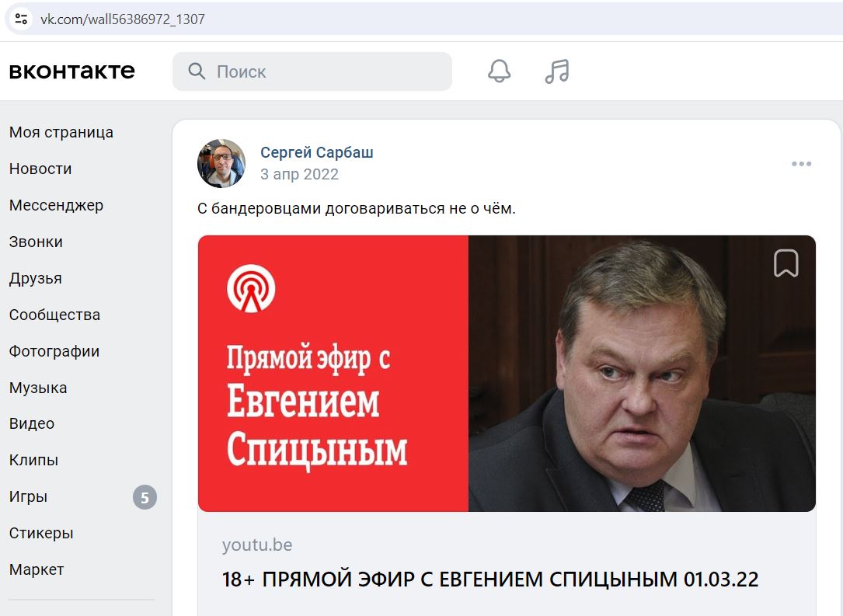
Task: Open the youtu.be video title link
Action: 489,579
